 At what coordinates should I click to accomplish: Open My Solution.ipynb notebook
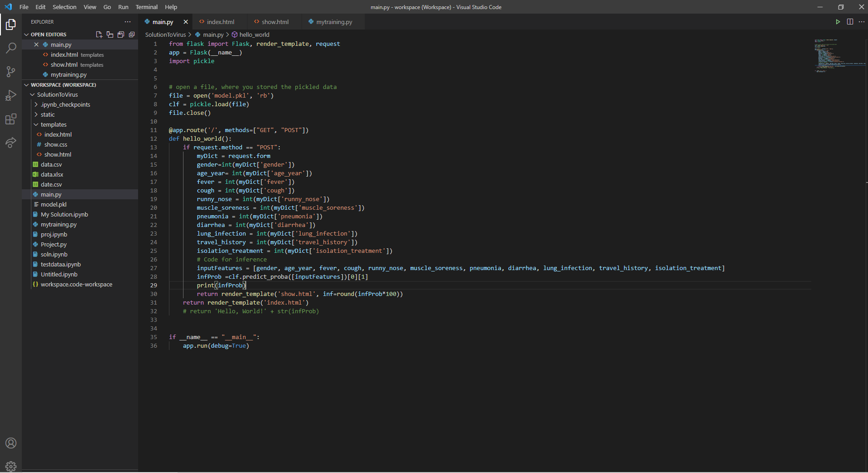[x=80, y=214]
